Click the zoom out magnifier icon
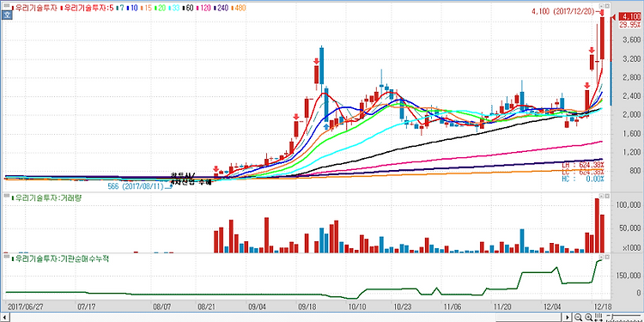Viewport: 644px width, 322px height. (578, 317)
